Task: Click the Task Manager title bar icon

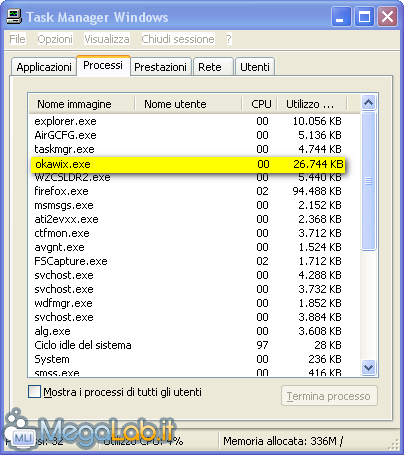Action: click(14, 17)
